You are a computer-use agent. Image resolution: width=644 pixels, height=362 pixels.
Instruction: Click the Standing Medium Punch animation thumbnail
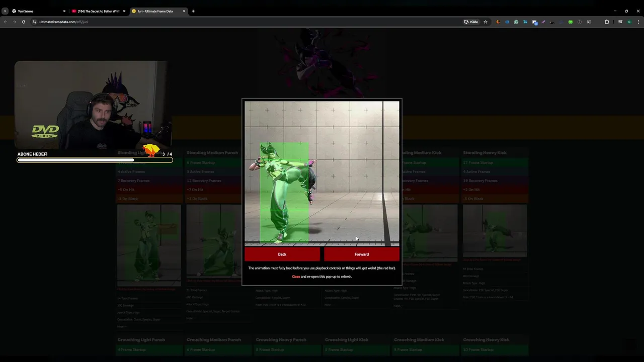(x=214, y=240)
